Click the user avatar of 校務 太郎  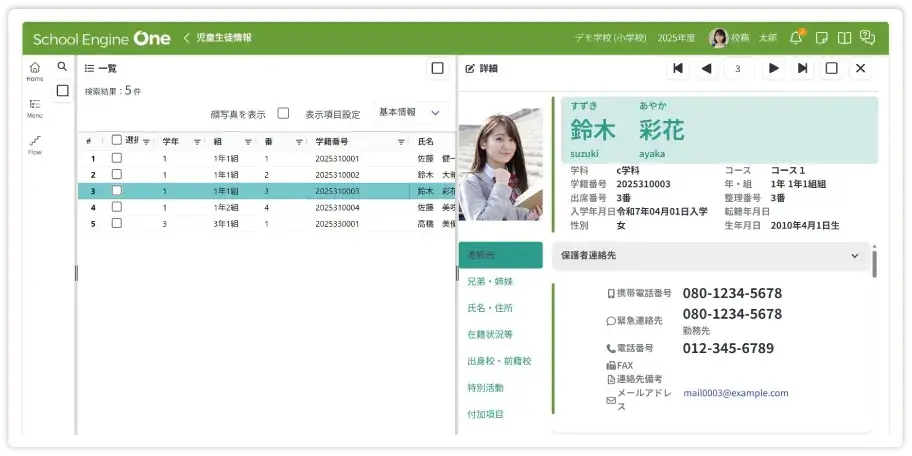point(718,38)
